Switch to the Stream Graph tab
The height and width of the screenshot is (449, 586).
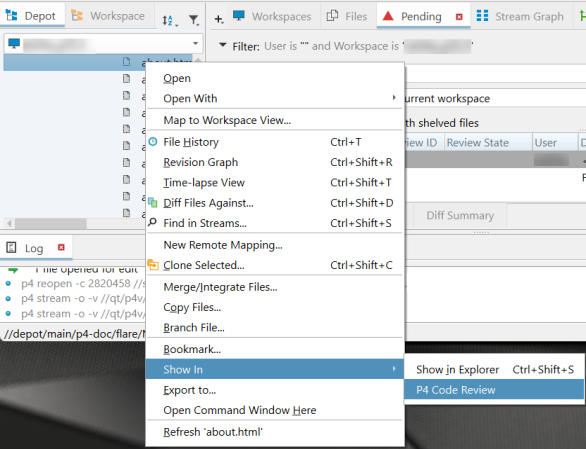(520, 16)
